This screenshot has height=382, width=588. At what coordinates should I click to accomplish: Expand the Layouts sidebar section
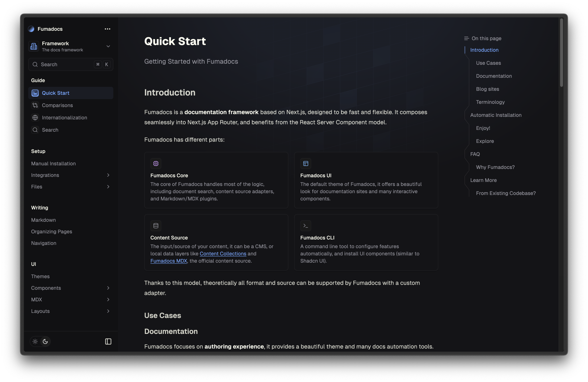tap(108, 311)
